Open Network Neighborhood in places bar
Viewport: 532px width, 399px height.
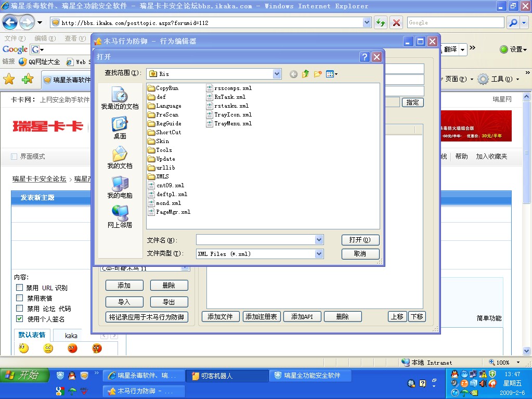tap(120, 217)
